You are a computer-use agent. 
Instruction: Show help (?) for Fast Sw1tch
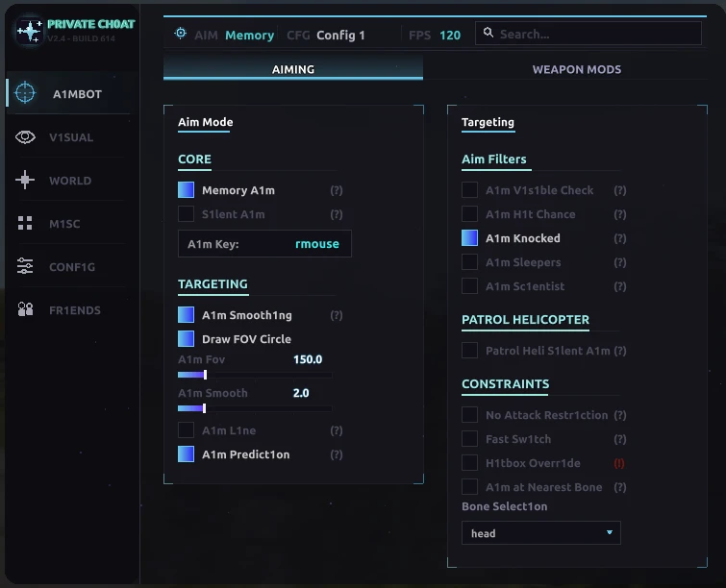(620, 439)
